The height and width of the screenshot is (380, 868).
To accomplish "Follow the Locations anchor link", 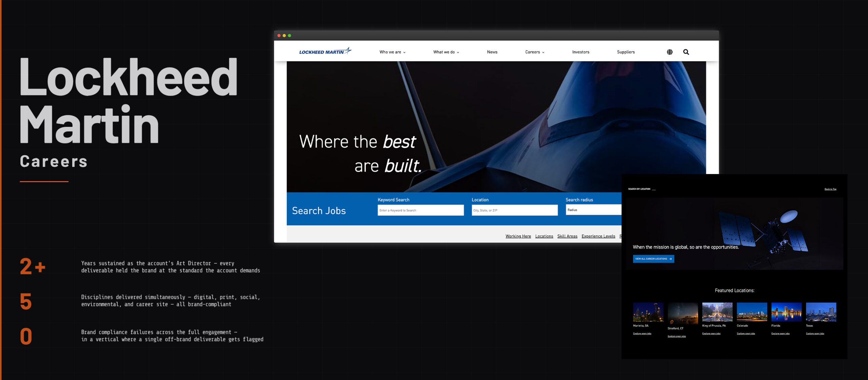I will pos(544,236).
